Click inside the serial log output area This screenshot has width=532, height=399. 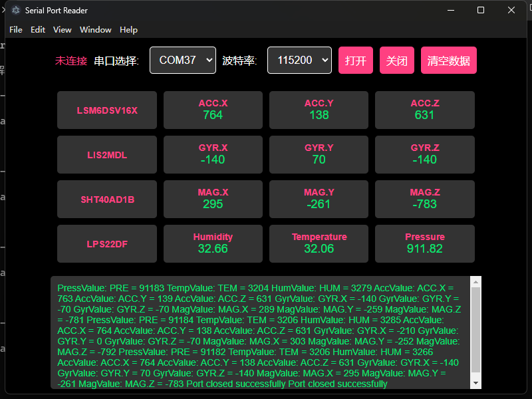point(260,332)
